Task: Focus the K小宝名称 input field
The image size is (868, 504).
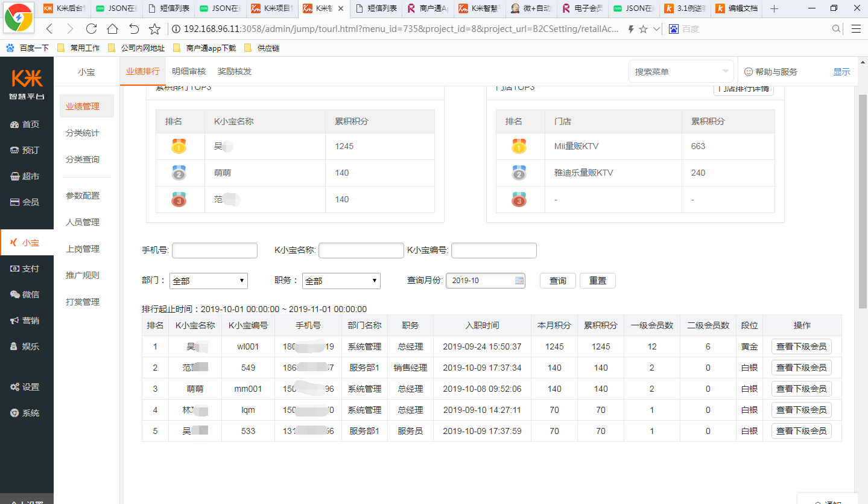Action: point(361,250)
